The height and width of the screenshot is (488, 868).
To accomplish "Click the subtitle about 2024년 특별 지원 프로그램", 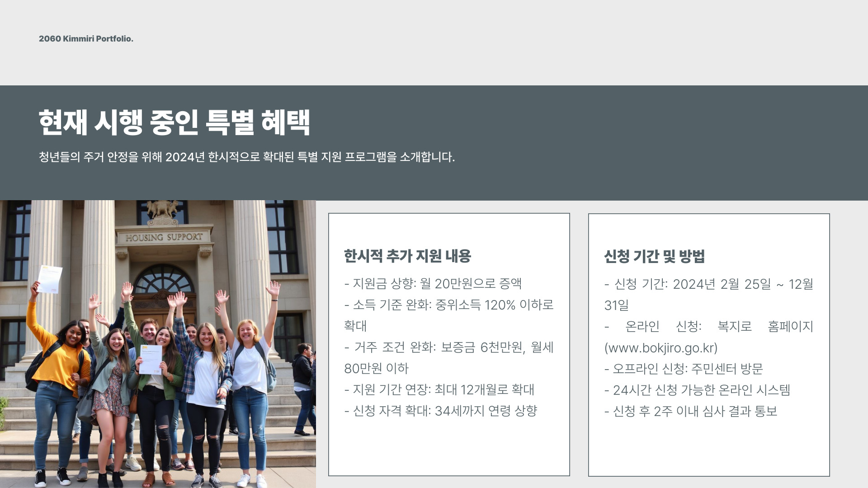I will click(246, 157).
